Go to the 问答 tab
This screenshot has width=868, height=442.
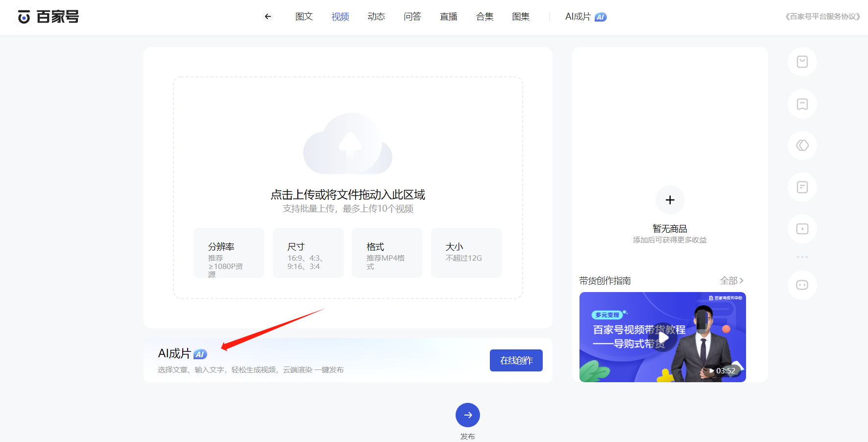pos(412,17)
